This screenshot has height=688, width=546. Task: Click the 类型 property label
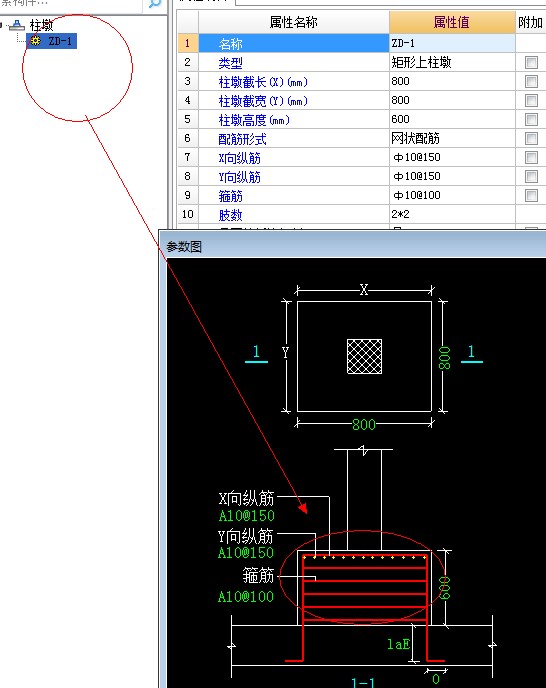point(230,63)
